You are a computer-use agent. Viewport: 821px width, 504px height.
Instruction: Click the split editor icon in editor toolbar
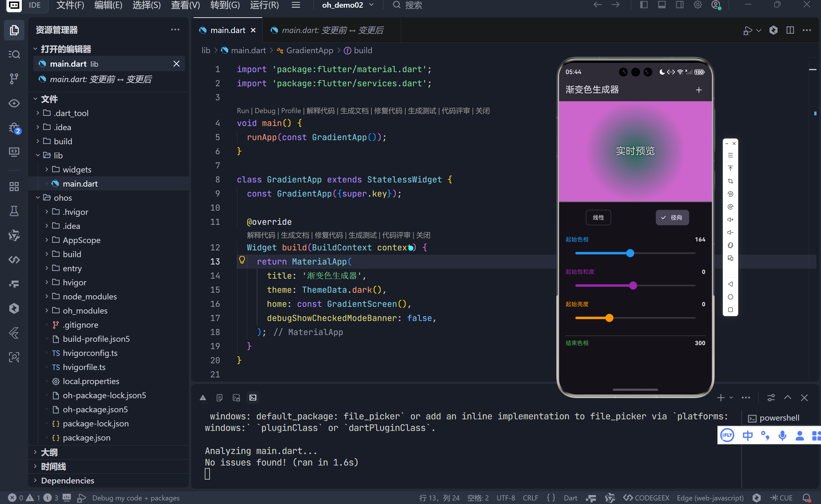[x=790, y=30]
